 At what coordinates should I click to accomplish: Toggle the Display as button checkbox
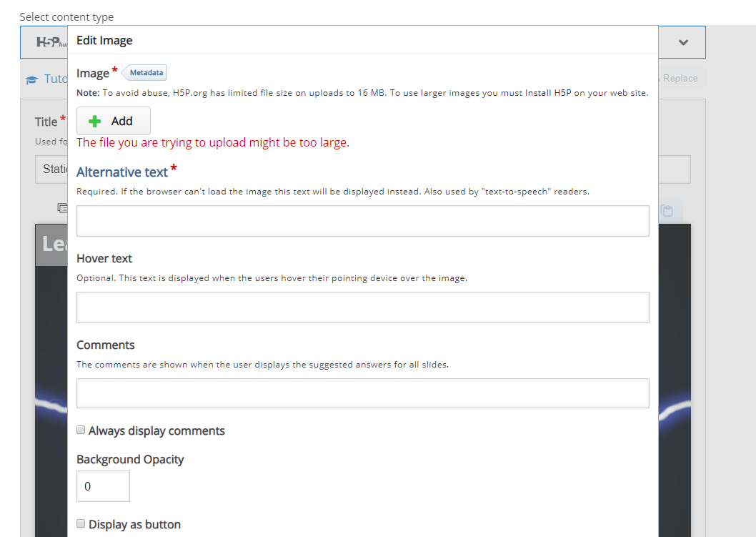point(81,524)
